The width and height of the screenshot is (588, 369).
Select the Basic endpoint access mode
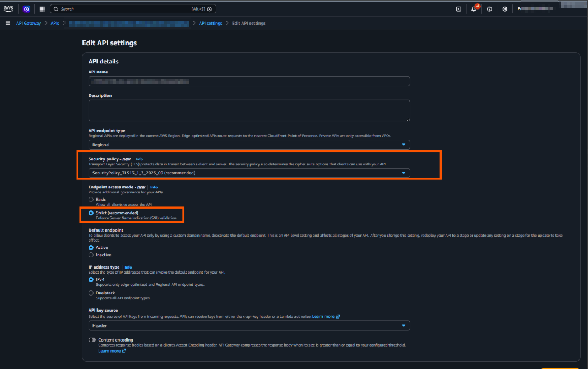coord(91,200)
